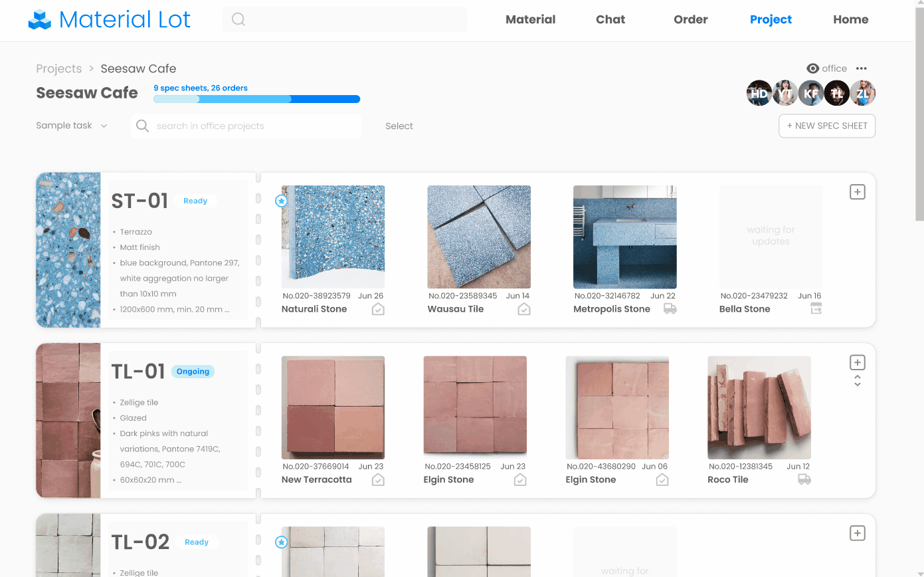Toggle the office visibility eye icon
This screenshot has height=577, width=924.
tap(813, 68)
